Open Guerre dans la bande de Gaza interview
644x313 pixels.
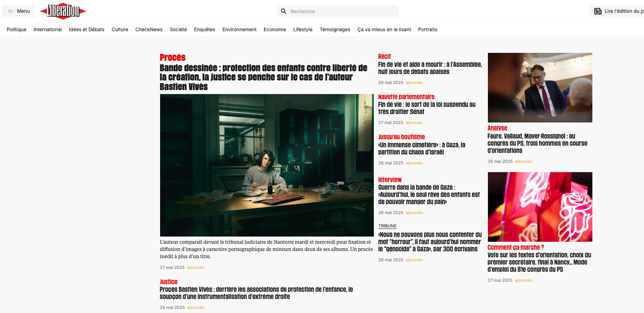pyautogui.click(x=429, y=195)
